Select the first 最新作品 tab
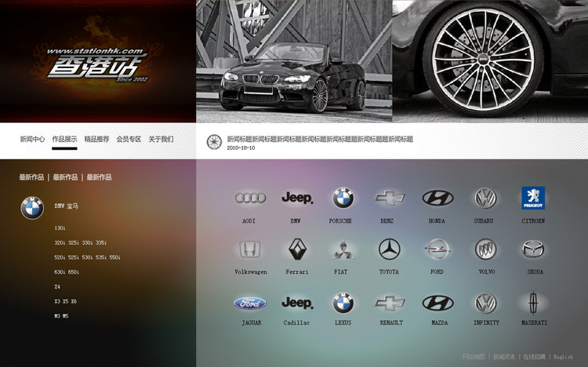 (x=31, y=177)
